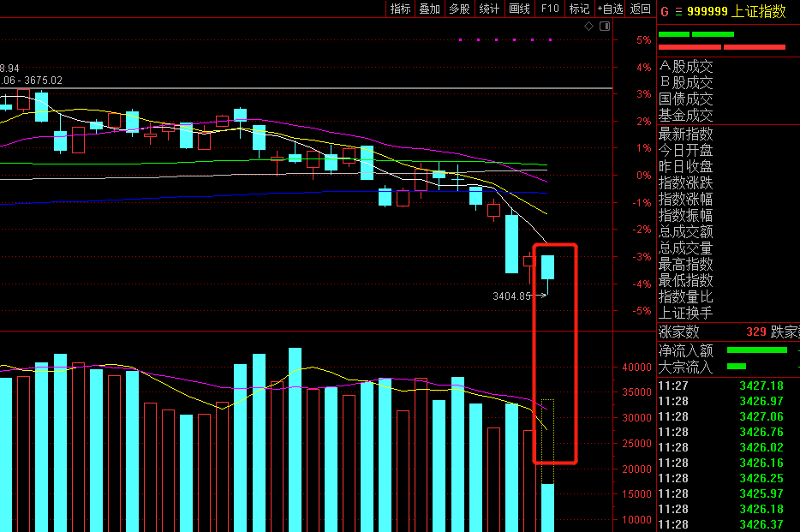Click the green bar in 净流入额 row

[757, 350]
